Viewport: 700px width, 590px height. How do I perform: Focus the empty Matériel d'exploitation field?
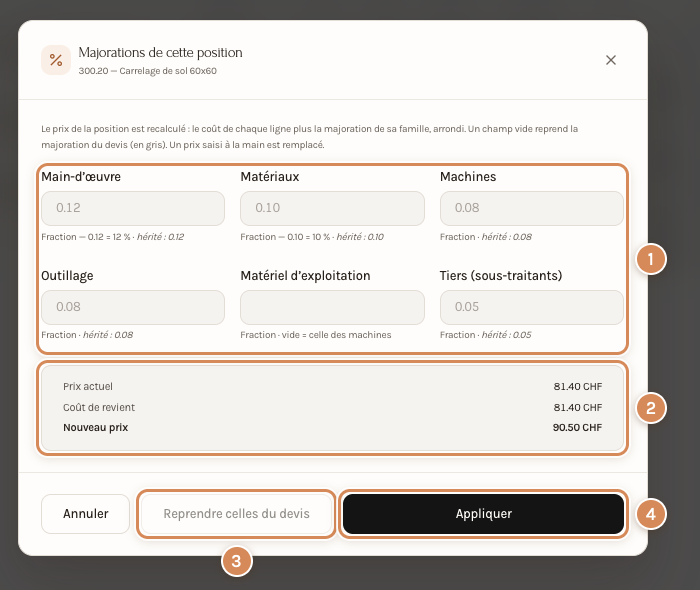tap(332, 307)
